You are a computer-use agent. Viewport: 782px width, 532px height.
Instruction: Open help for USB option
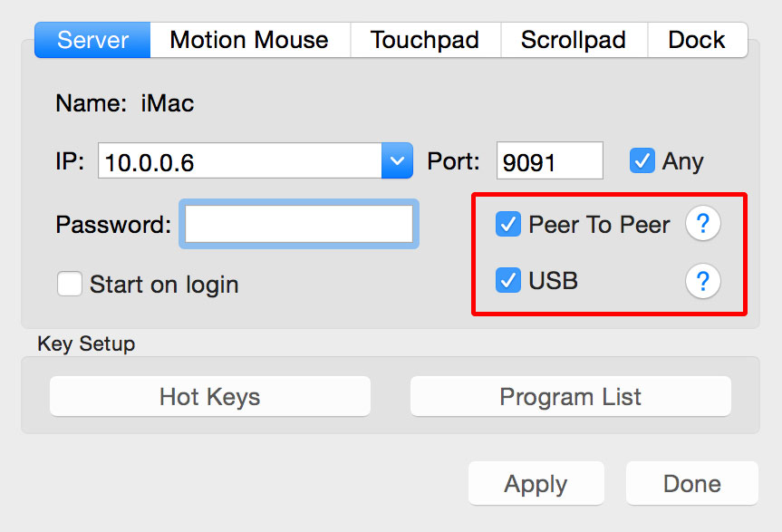pyautogui.click(x=703, y=281)
